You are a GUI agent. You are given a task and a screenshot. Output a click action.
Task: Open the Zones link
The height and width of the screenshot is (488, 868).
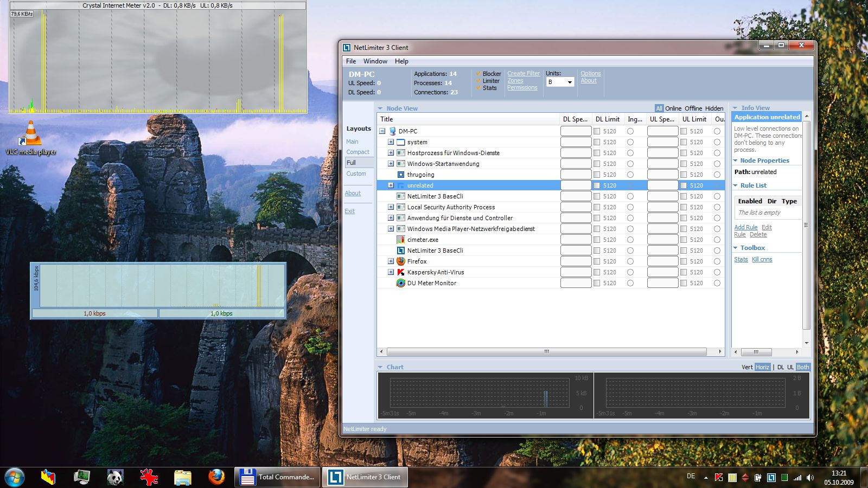coord(515,81)
